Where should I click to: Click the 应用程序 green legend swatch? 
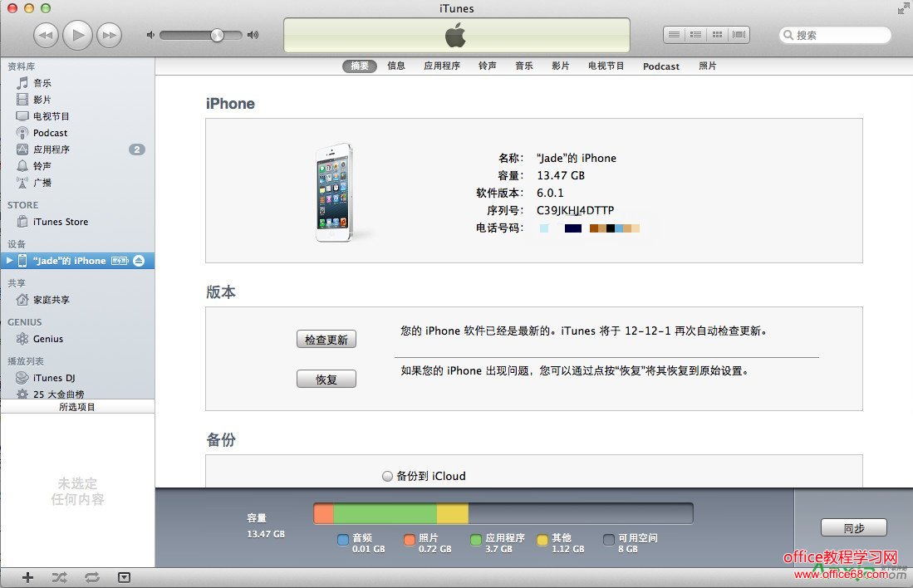click(x=476, y=540)
